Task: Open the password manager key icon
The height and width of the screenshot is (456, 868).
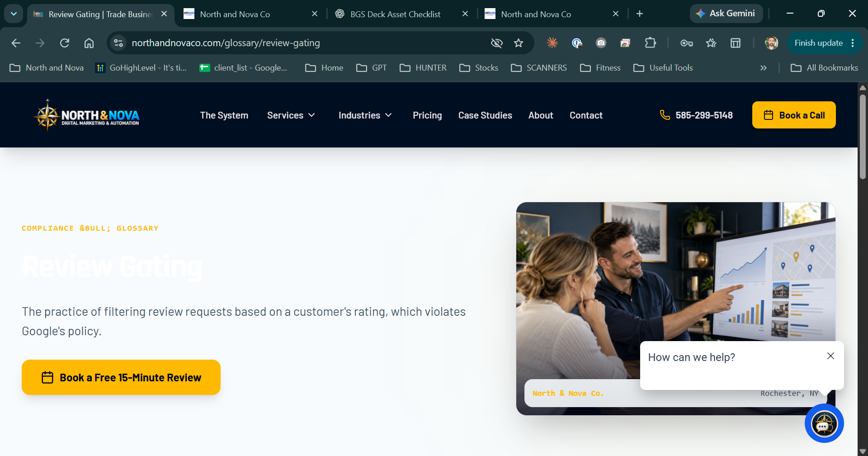Action: click(x=687, y=43)
